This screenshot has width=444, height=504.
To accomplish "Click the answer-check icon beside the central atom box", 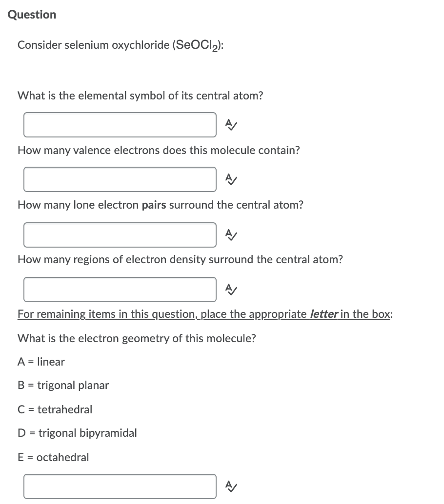I will coord(231,125).
